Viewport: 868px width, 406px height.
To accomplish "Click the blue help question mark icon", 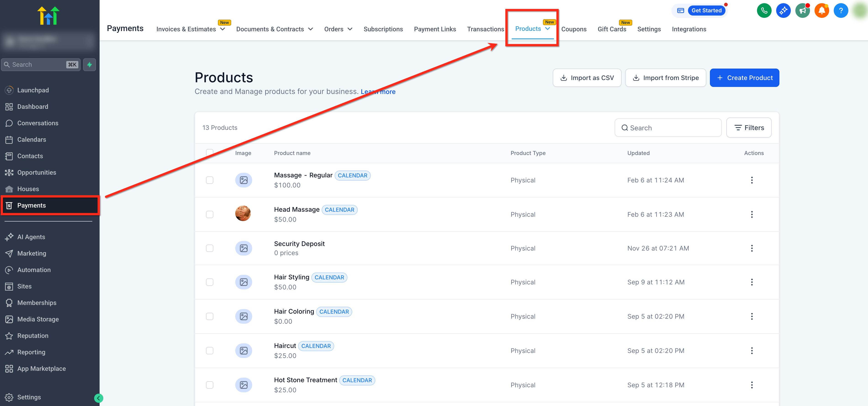I will pos(841,11).
